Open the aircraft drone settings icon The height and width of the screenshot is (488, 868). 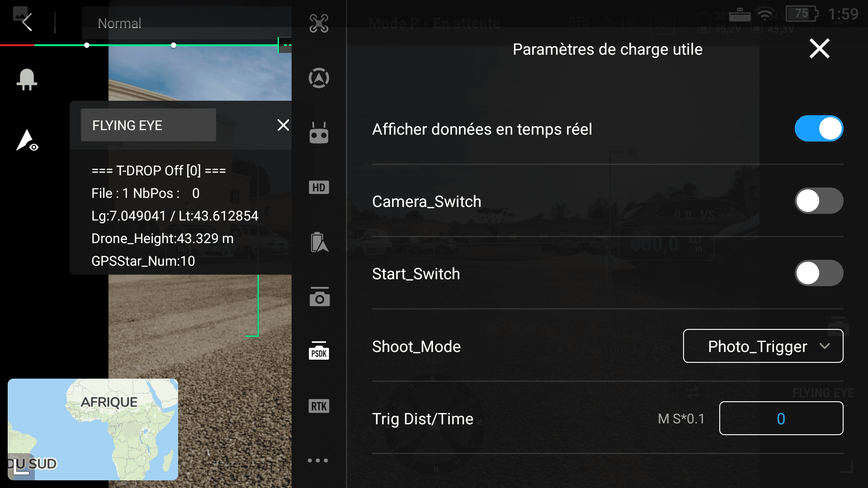(319, 23)
